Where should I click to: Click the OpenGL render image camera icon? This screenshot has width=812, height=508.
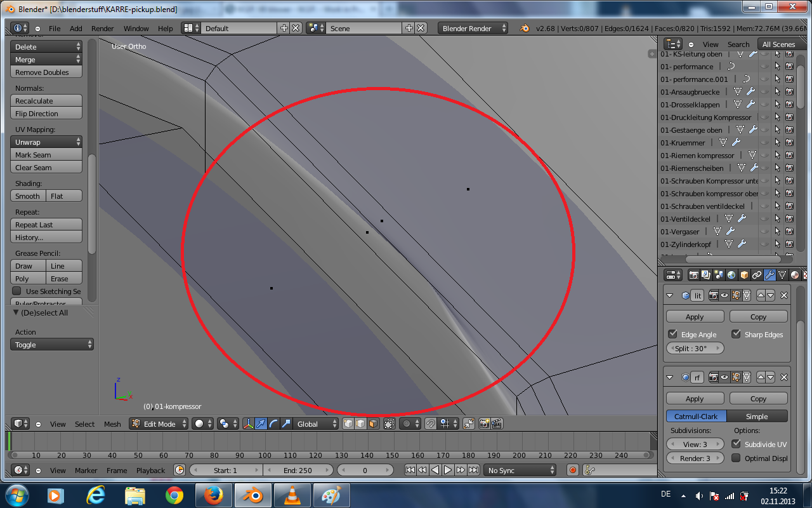coord(485,424)
